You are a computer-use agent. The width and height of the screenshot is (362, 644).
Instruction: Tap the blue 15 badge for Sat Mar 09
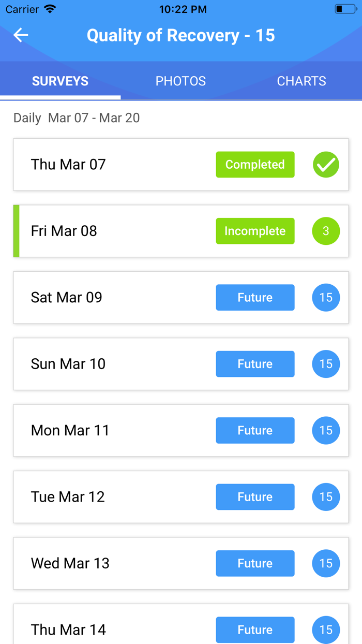click(326, 298)
